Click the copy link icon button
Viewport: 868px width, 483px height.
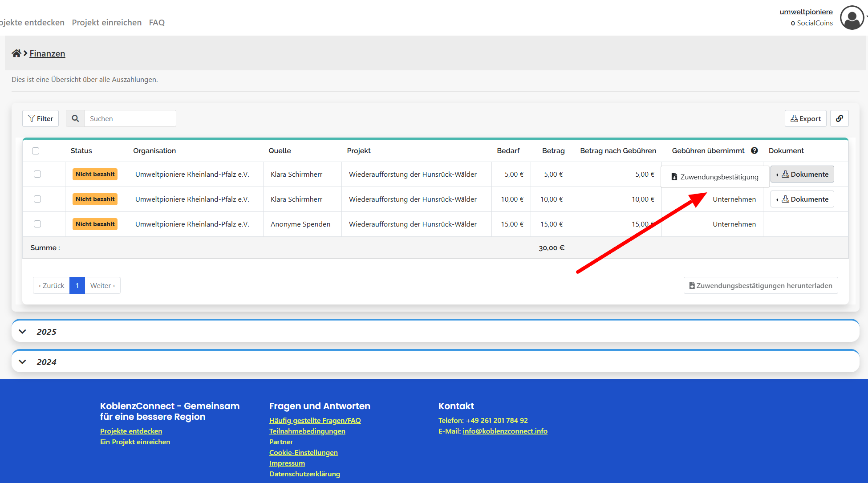tap(839, 118)
